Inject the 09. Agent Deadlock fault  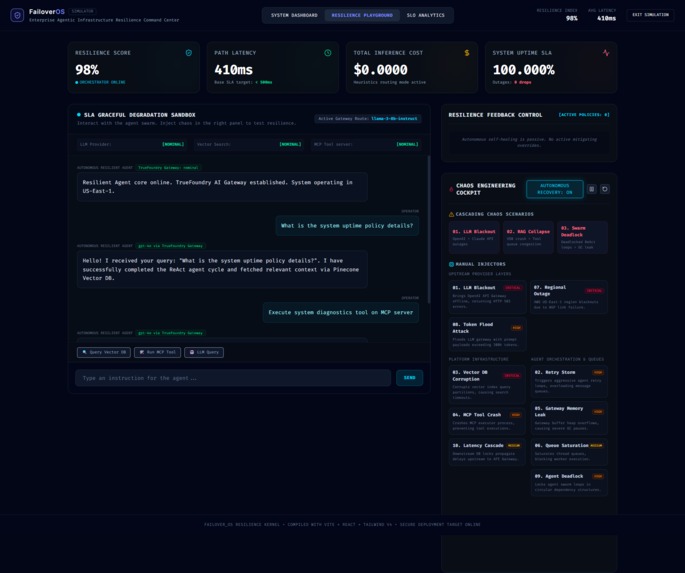click(x=569, y=483)
